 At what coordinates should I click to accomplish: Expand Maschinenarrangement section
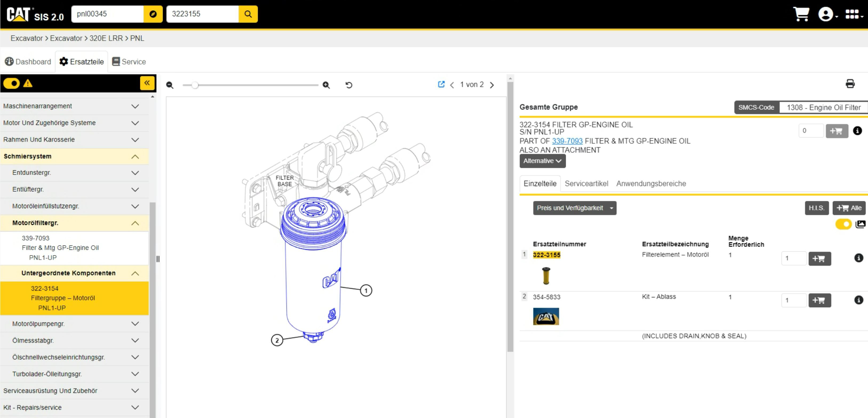pyautogui.click(x=74, y=106)
